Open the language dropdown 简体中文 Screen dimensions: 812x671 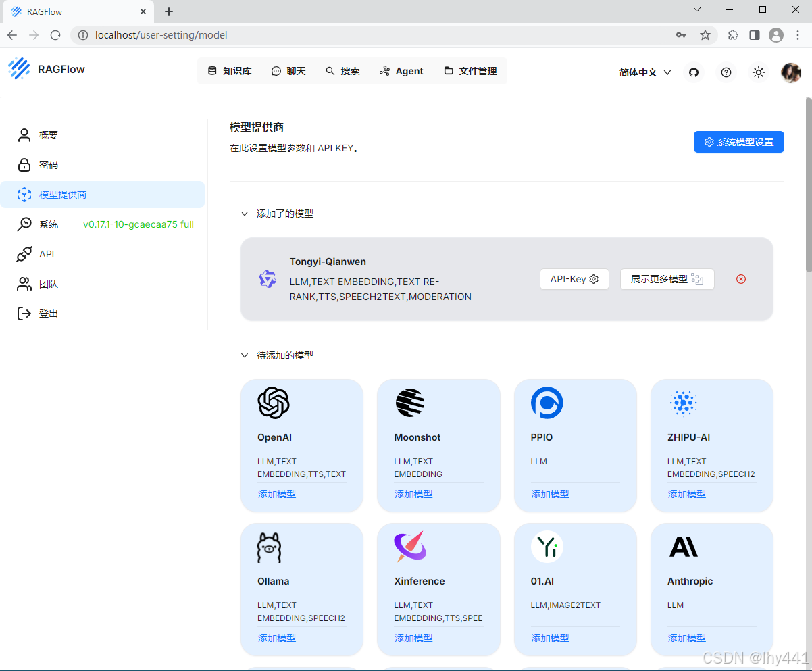point(645,72)
